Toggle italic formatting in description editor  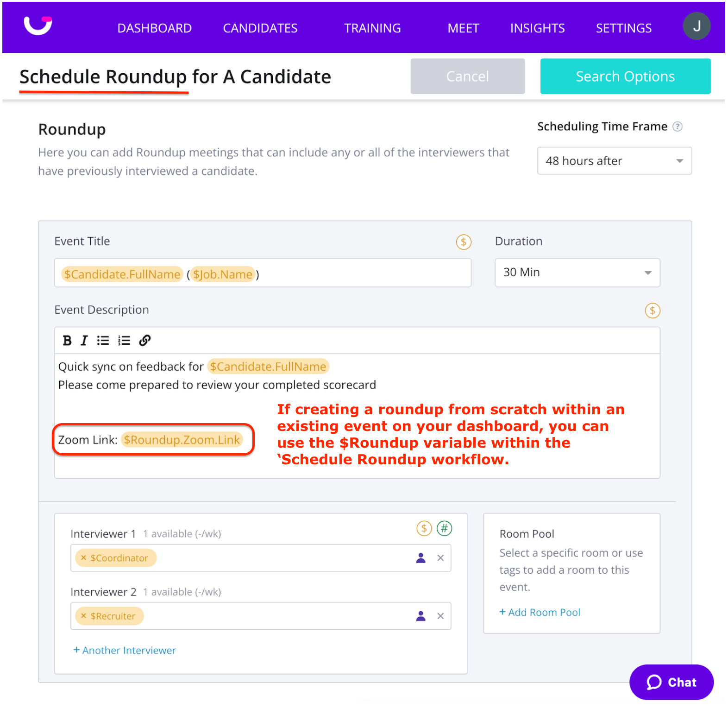pos(84,341)
